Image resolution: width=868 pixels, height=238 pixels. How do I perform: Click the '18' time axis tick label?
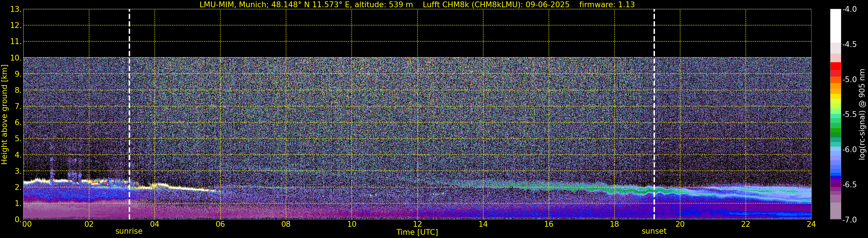(x=615, y=224)
